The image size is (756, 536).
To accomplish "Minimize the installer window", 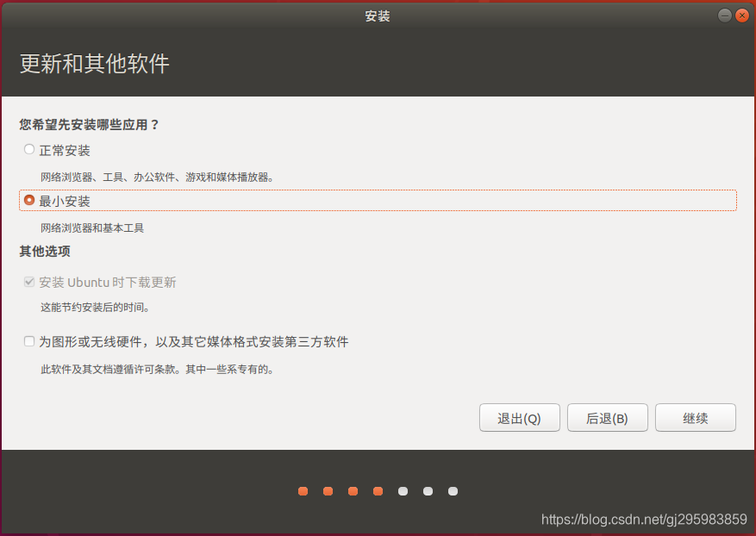I will tap(725, 16).
